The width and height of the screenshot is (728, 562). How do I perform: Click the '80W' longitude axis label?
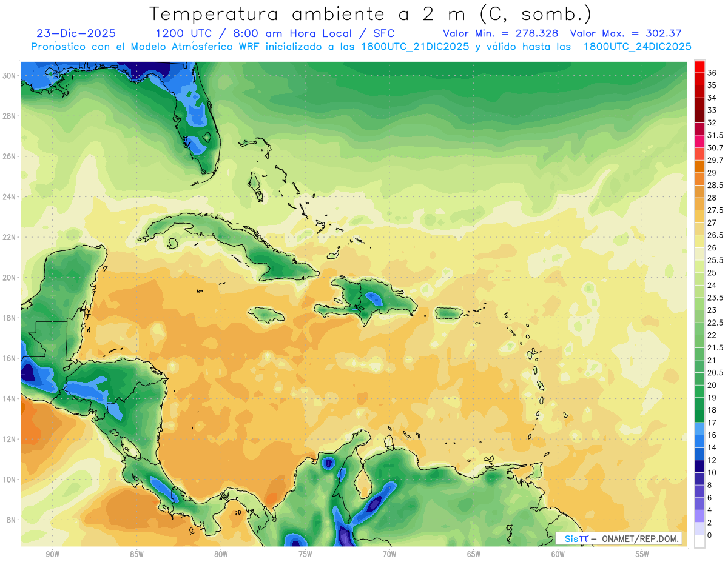(x=221, y=554)
